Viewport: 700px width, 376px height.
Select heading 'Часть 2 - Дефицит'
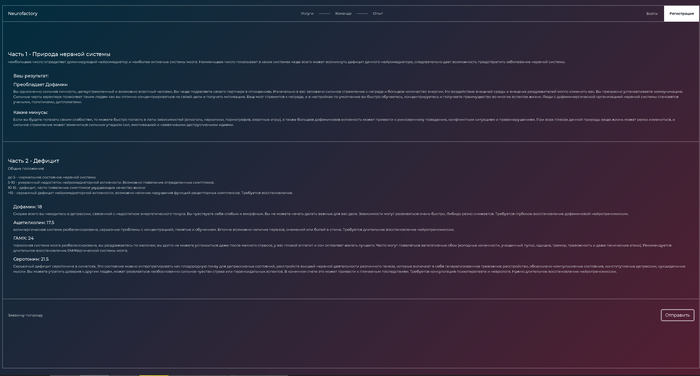pos(33,161)
